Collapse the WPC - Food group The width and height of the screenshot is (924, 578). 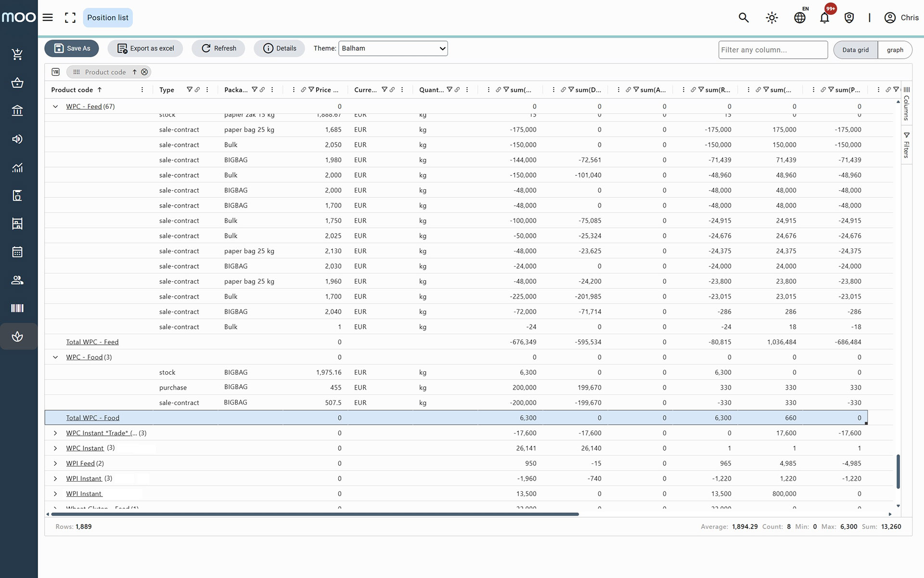click(55, 357)
